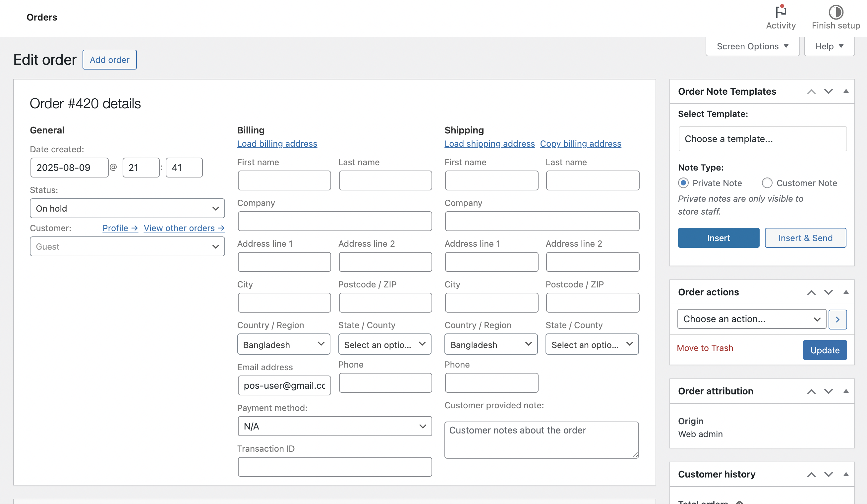Viewport: 867px width, 504px height.
Task: Move Order actions panel down
Action: pyautogui.click(x=828, y=292)
